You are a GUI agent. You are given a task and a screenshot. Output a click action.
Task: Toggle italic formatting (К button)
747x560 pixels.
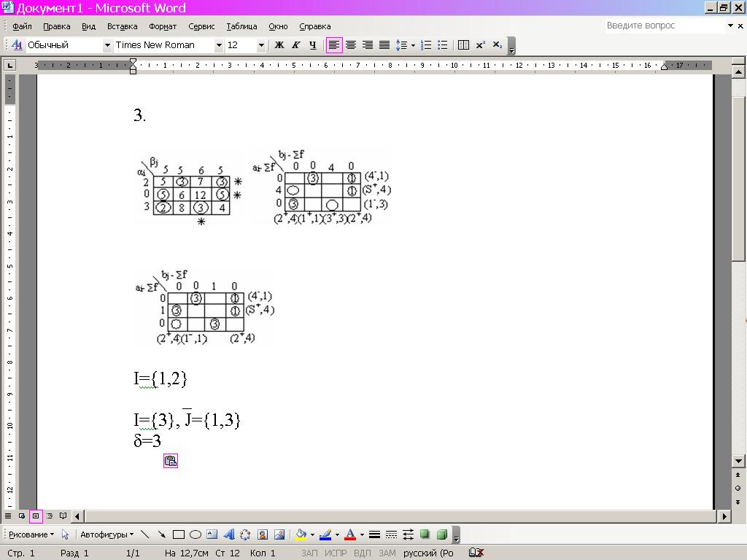click(295, 45)
